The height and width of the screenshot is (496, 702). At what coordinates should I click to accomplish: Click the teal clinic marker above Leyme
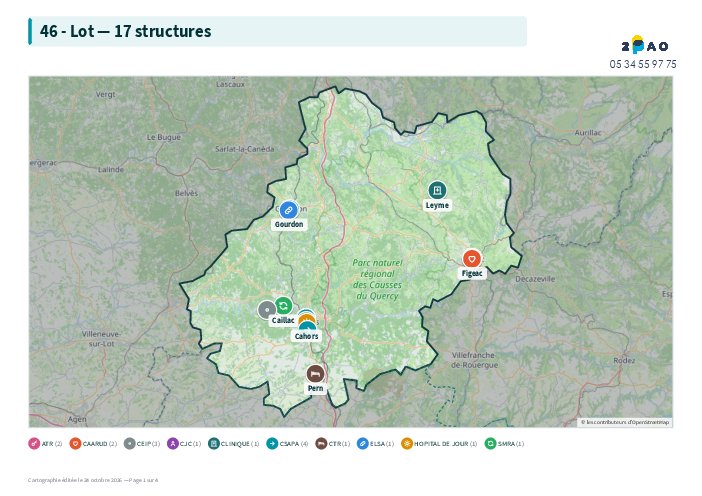(x=437, y=190)
